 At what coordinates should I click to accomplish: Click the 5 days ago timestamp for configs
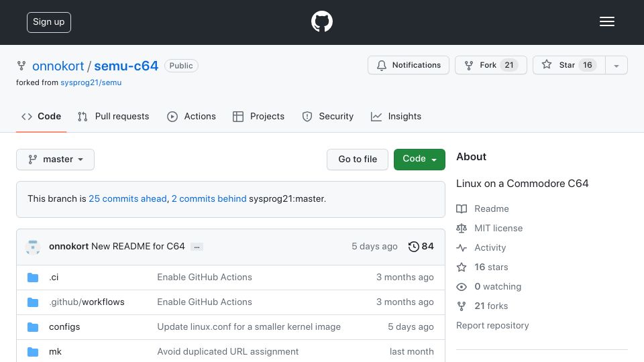coord(411,326)
